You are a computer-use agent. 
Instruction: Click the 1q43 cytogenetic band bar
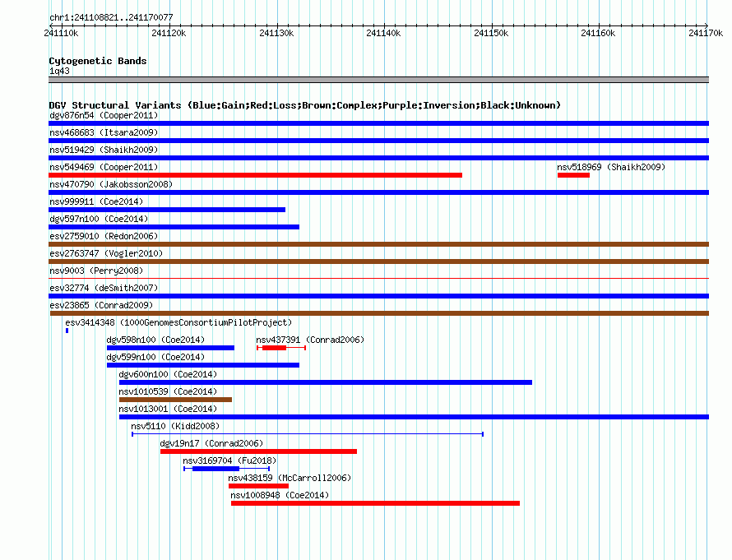(x=378, y=80)
